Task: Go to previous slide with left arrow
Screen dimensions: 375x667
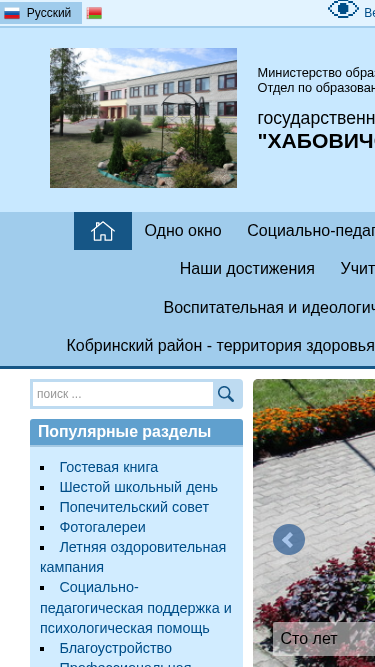Action: (289, 539)
